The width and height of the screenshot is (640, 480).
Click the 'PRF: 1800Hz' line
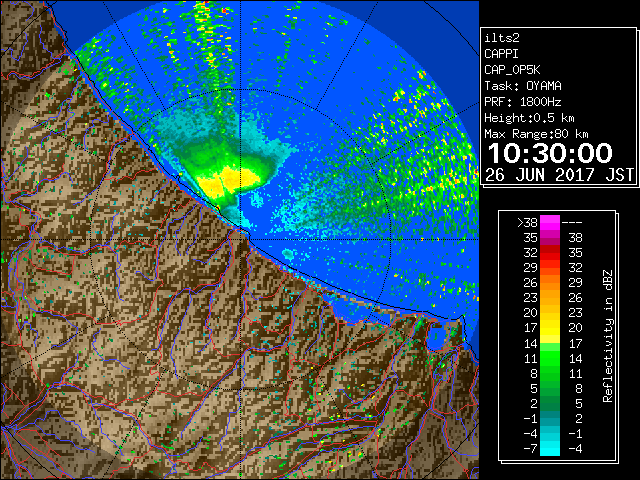point(523,102)
